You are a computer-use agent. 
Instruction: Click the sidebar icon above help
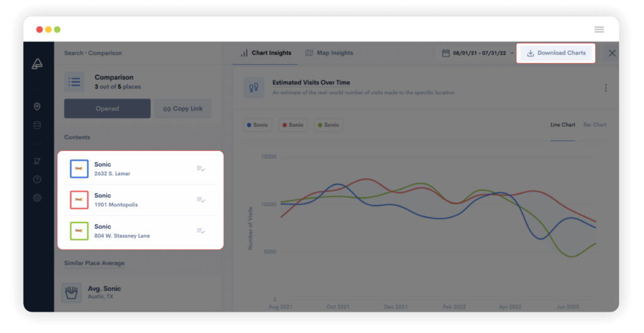tap(37, 161)
